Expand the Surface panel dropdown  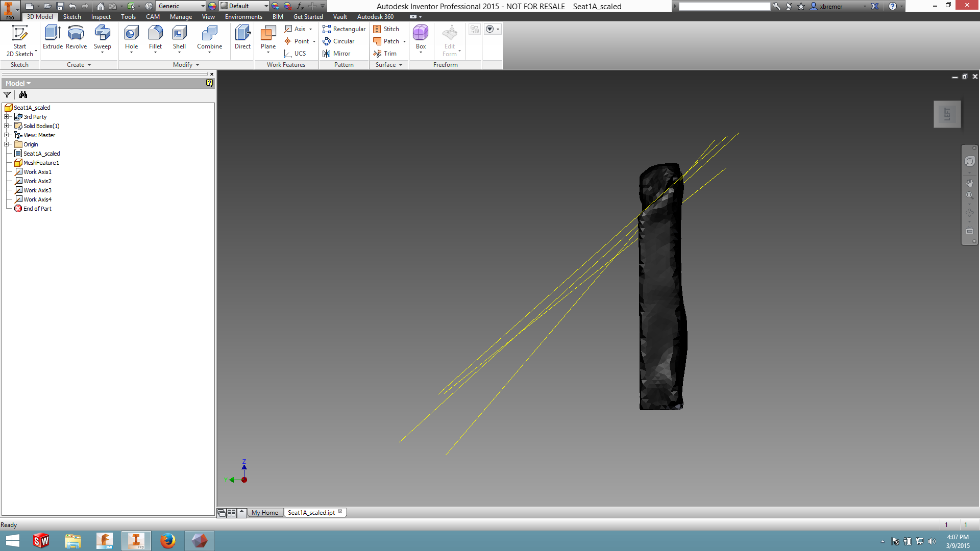coord(389,65)
